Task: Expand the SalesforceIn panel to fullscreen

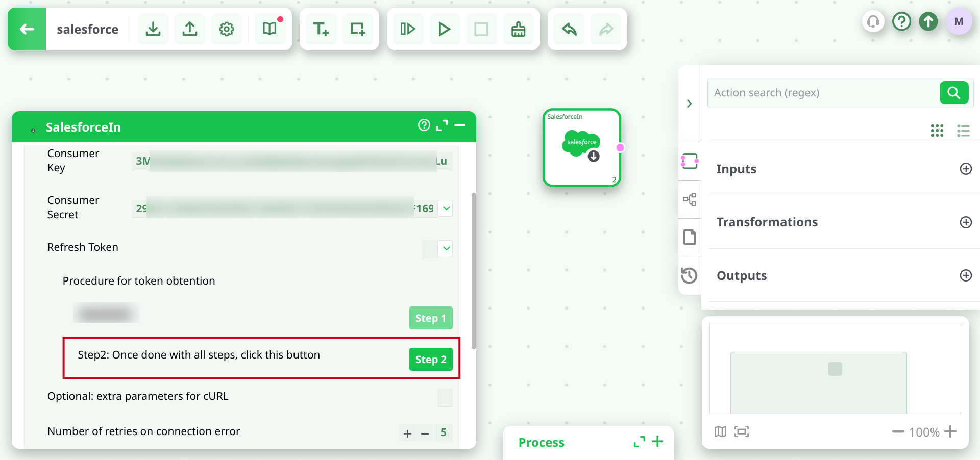Action: 442,125
